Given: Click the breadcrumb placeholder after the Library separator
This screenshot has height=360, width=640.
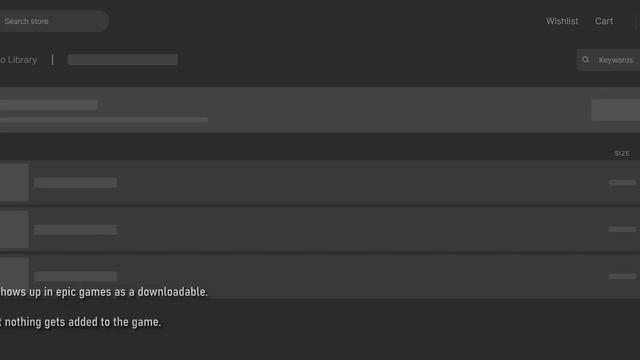Looking at the screenshot, I should coord(122,60).
